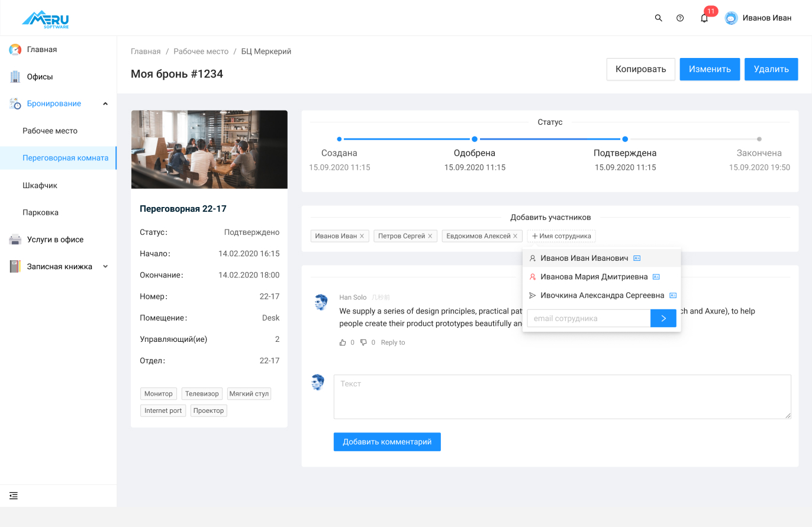The width and height of the screenshot is (812, 527).
Task: Click Рабочее место breadcrumb link
Action: click(201, 51)
